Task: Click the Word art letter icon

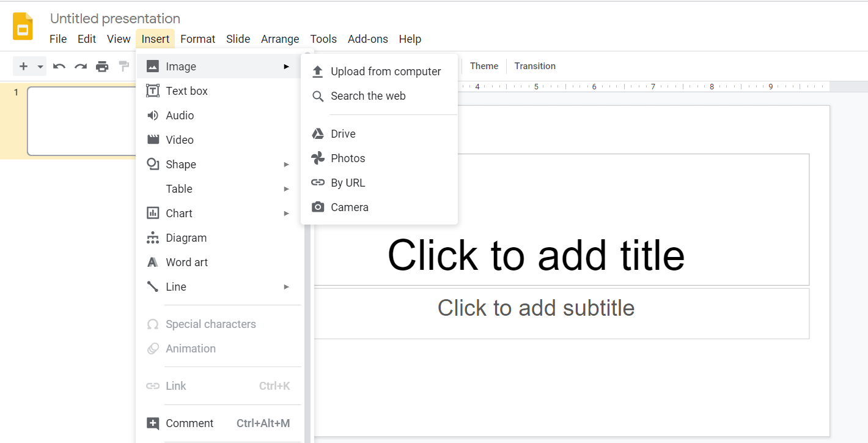Action: pyautogui.click(x=153, y=262)
